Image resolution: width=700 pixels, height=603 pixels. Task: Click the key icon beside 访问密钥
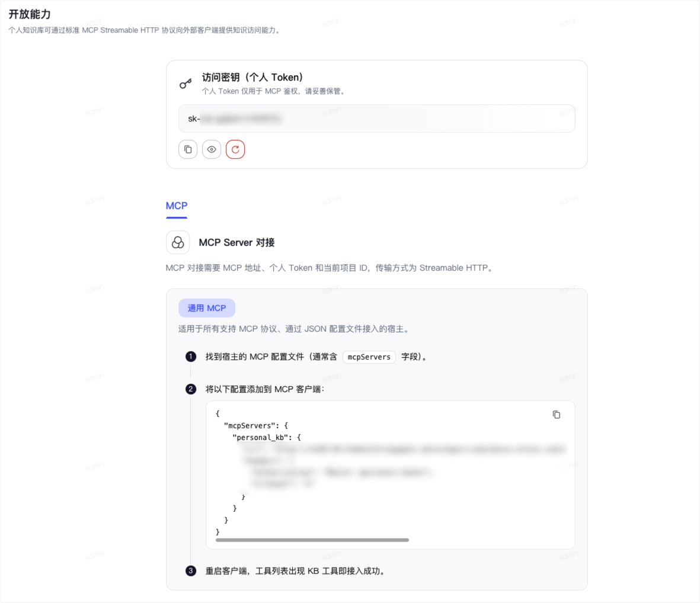(186, 84)
